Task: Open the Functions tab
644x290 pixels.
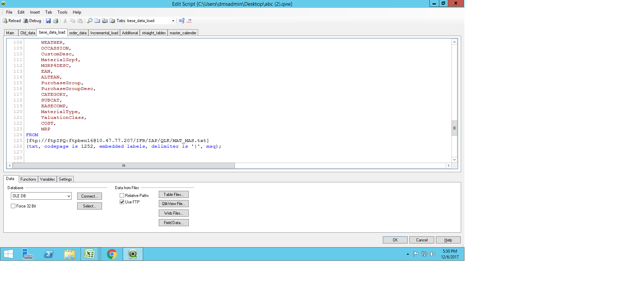Action: coord(28,179)
